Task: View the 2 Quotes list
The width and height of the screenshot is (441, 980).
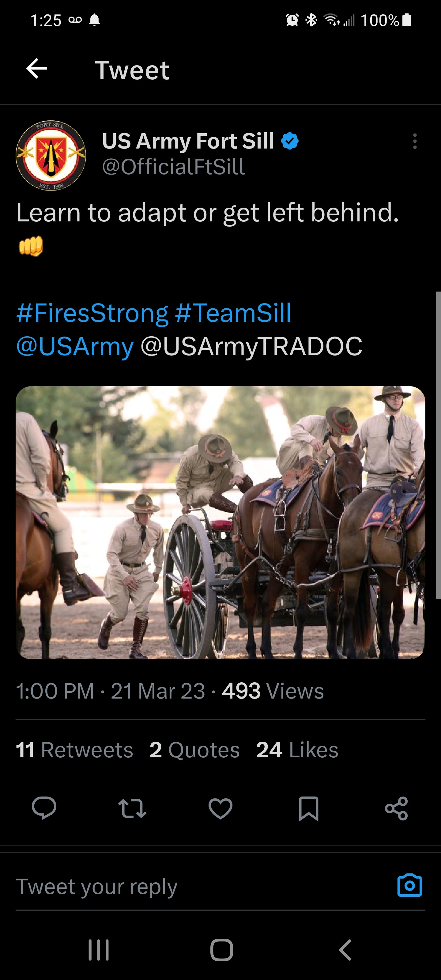Action: (194, 750)
